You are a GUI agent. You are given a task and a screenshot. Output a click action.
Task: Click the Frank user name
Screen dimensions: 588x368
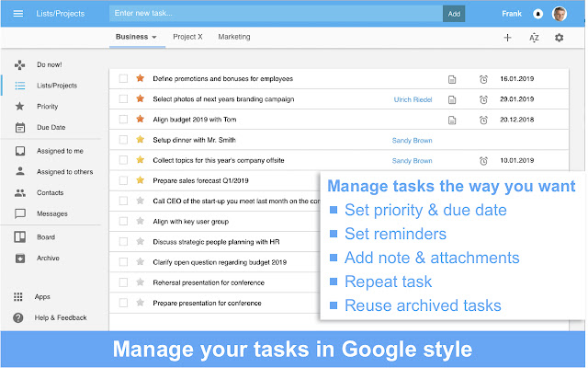tap(512, 14)
